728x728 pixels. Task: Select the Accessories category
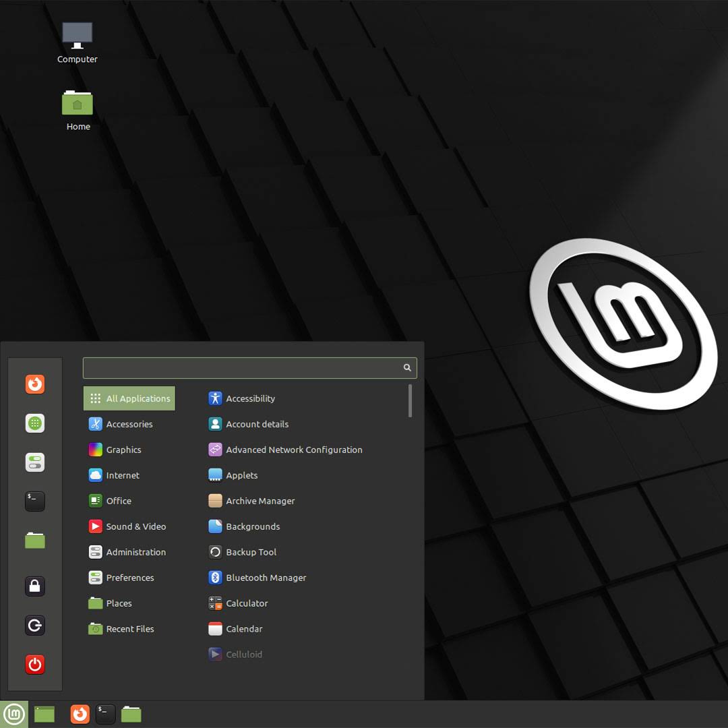[129, 424]
